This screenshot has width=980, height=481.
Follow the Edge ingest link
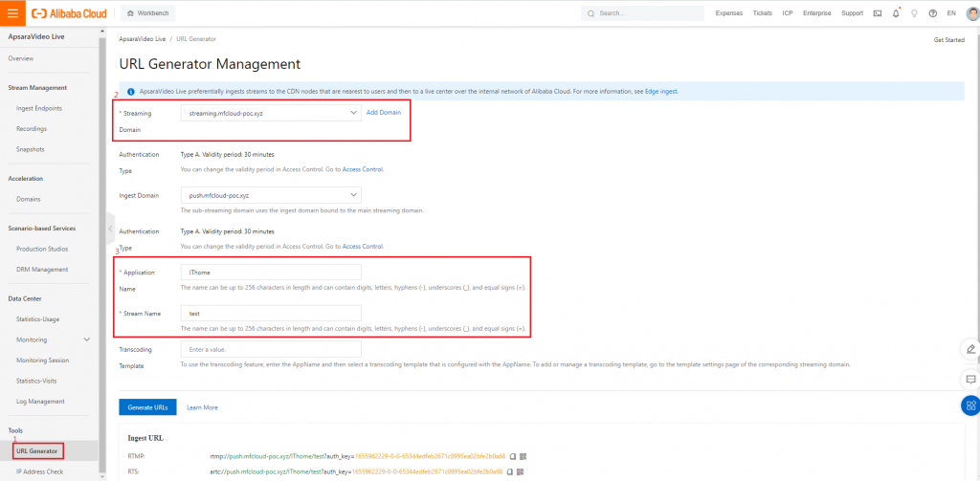click(x=662, y=91)
